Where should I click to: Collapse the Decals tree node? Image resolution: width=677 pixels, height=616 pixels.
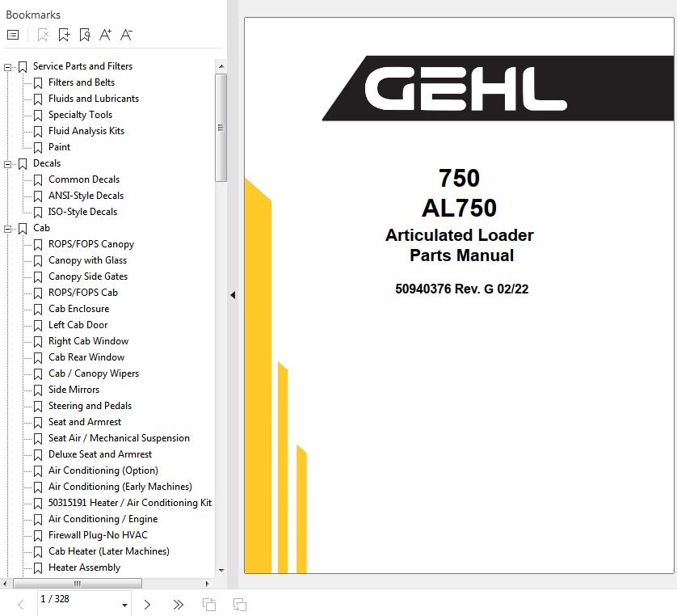(7, 164)
